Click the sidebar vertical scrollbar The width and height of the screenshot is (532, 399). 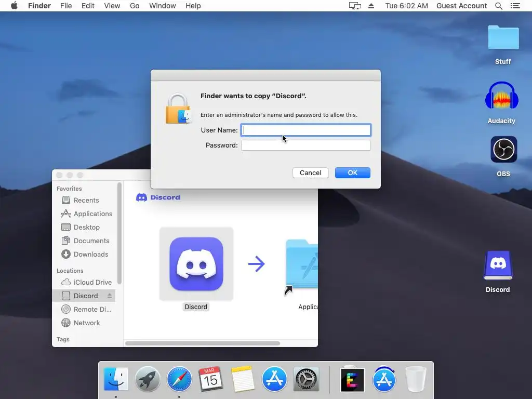(119, 233)
